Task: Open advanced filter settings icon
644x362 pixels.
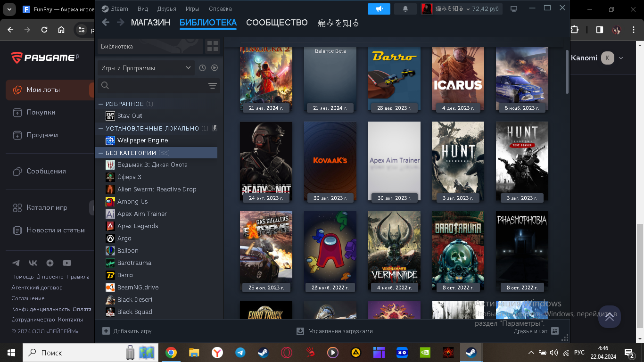Action: (x=213, y=85)
